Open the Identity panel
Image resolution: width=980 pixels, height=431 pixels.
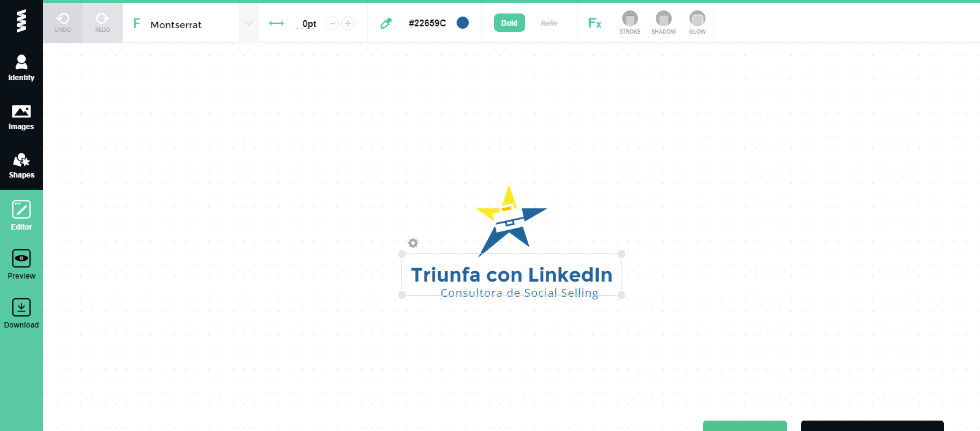coord(21,68)
